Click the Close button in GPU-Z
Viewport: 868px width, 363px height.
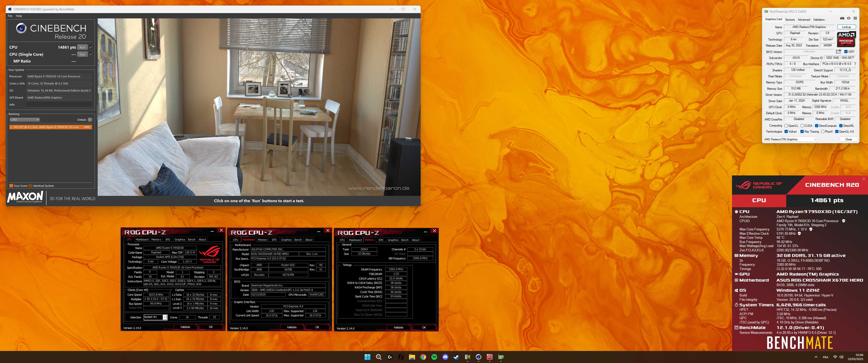(x=849, y=139)
